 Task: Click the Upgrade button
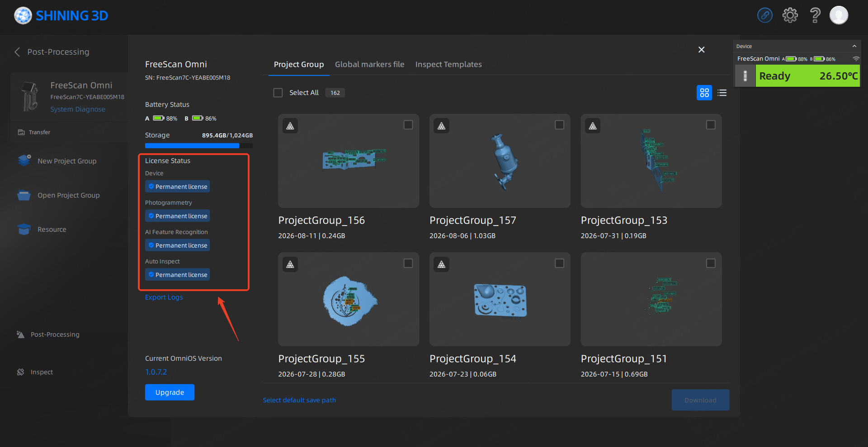[x=170, y=392]
